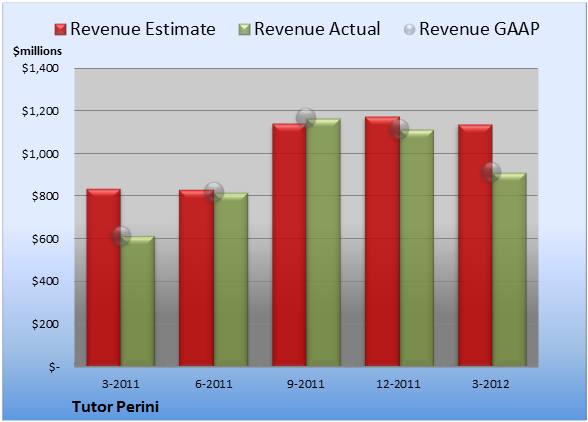Screen dimensions: 588x422
Task: Select the green actual bar for 3-2011
Action: click(138, 301)
